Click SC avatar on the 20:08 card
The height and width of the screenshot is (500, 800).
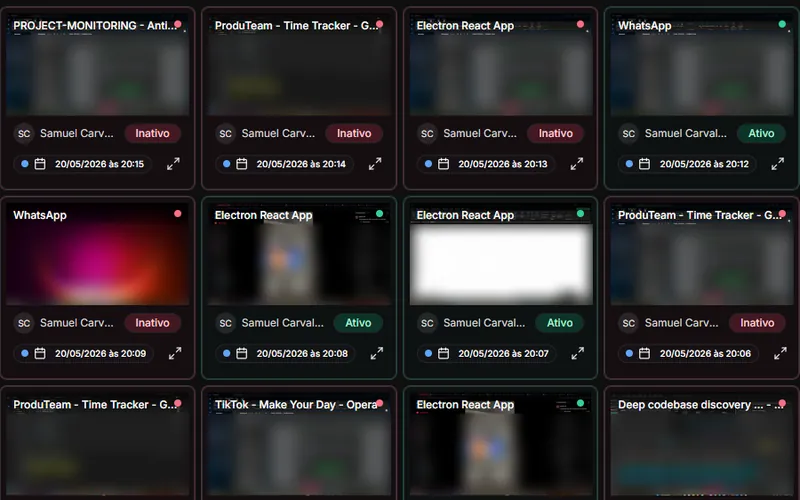[x=226, y=323]
